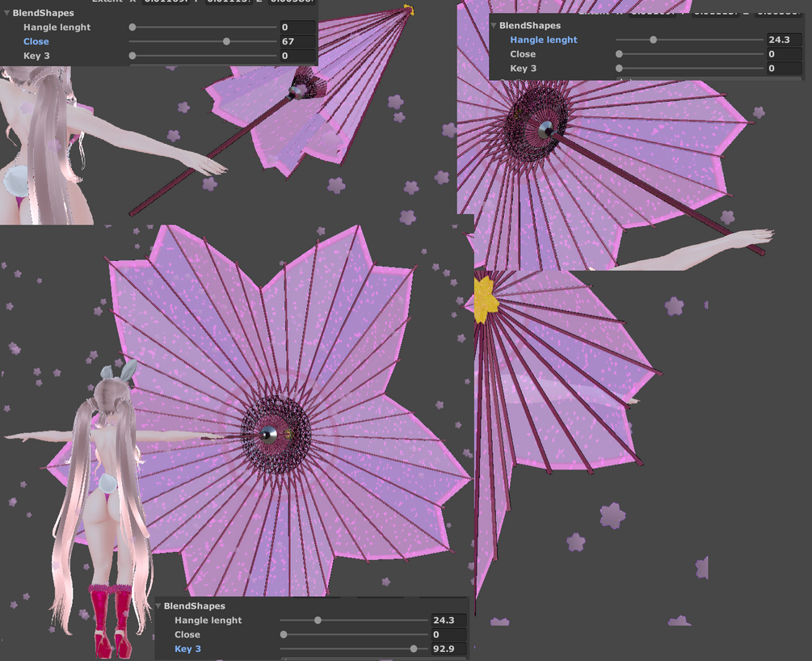The height and width of the screenshot is (661, 812).
Task: Select Hangle lenght label in top-left panel
Action: (57, 27)
